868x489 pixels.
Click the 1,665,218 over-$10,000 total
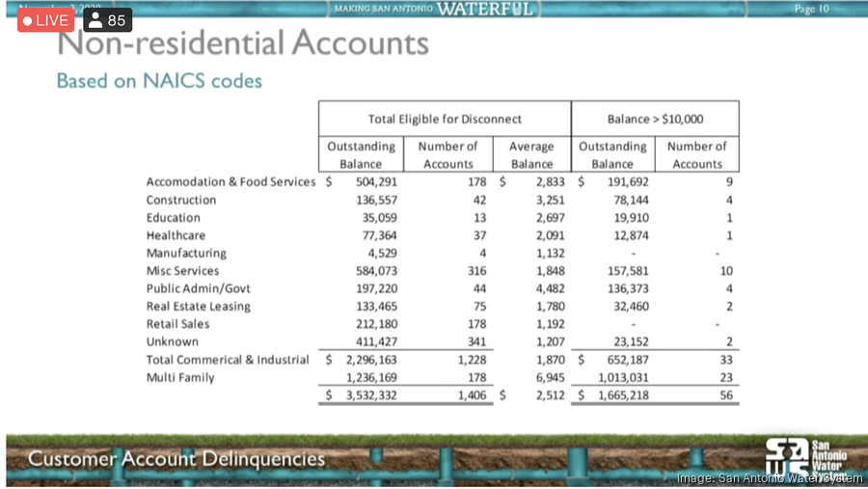click(623, 395)
